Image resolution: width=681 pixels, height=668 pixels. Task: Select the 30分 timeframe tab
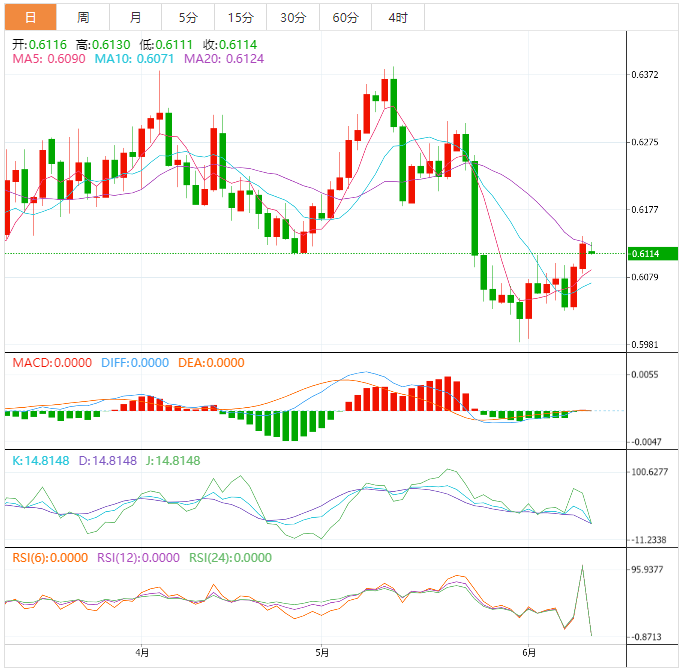pos(293,17)
